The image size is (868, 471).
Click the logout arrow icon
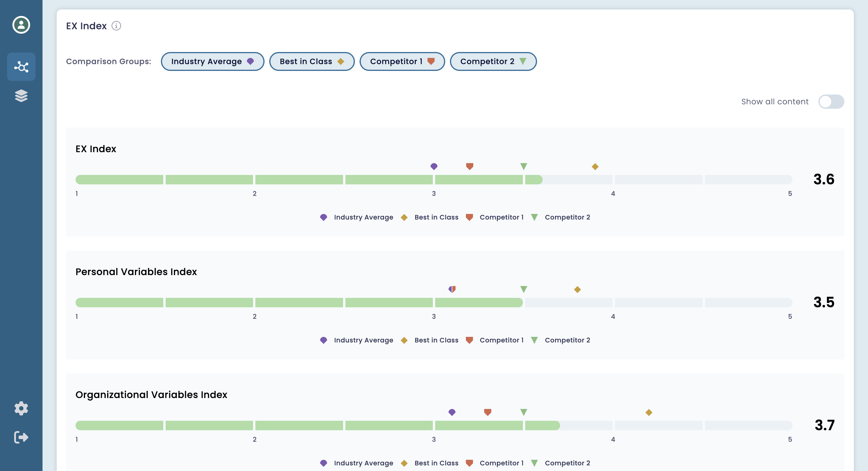[21, 437]
